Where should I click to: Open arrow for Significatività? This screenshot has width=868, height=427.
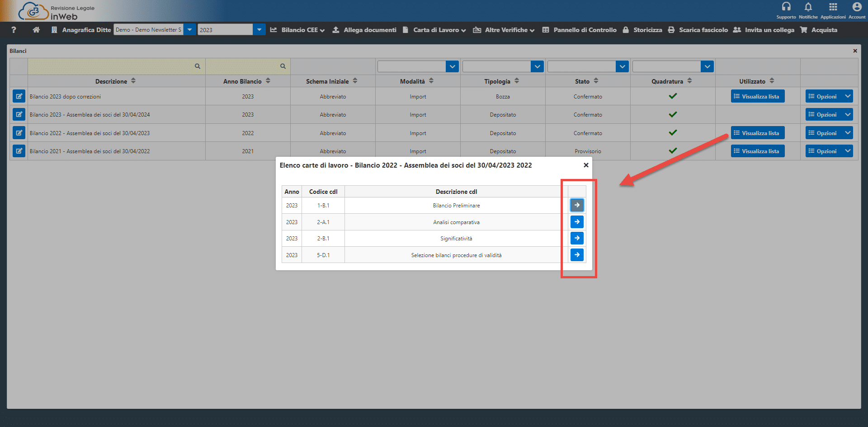577,238
